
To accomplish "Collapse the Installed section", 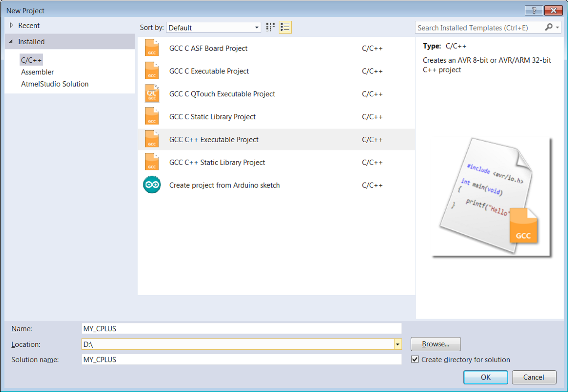I will tap(11, 42).
